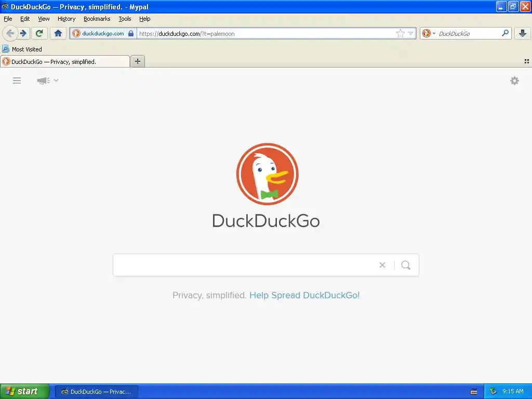
Task: Go back with the Back arrow button
Action: pyautogui.click(x=10, y=33)
